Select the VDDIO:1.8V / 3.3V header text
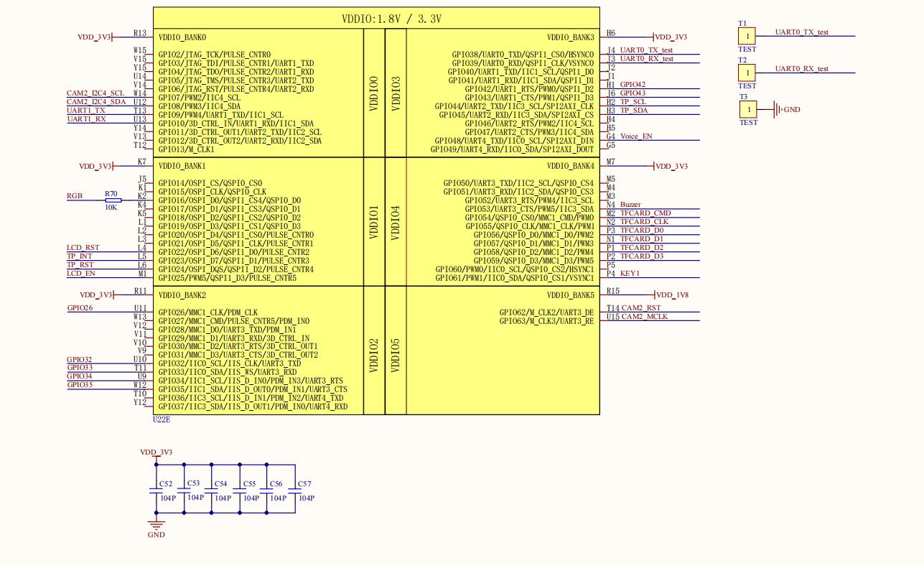 pos(391,19)
